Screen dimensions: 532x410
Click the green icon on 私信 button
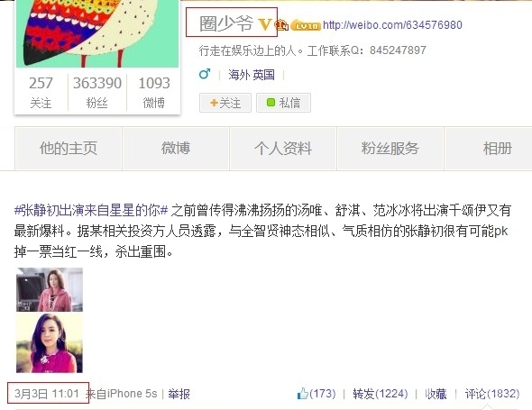point(271,102)
